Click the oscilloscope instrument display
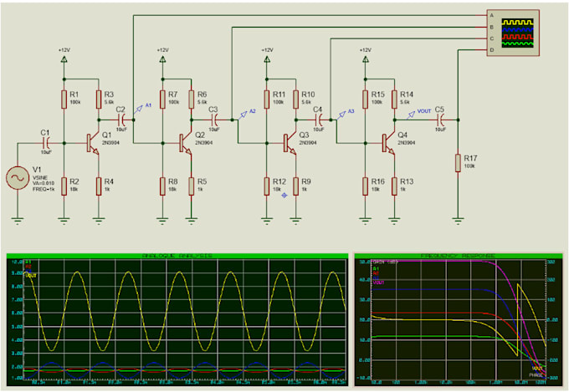Viewport: 569px width, 392px height. 517,33
